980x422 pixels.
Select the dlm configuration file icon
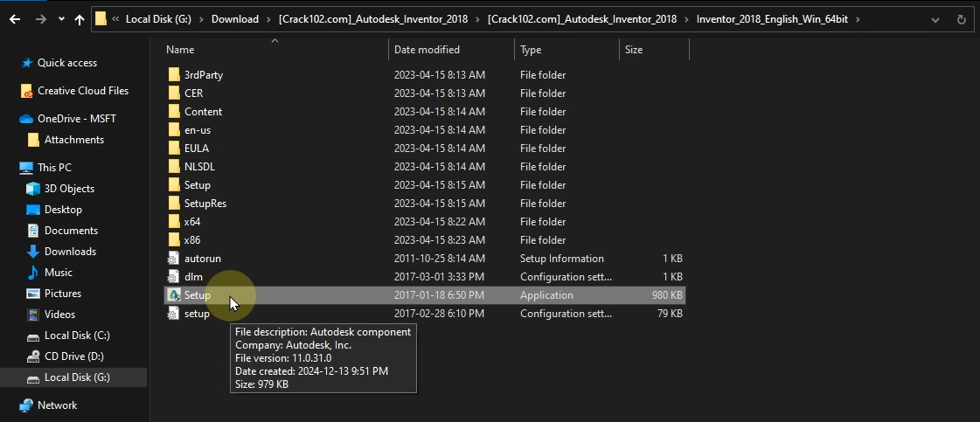click(x=173, y=277)
